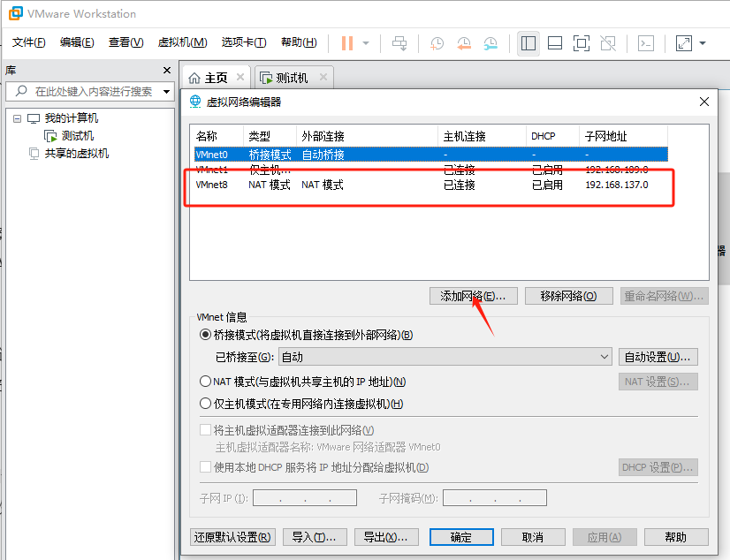
Task: Click the 子网掩码 input field
Action: point(495,497)
